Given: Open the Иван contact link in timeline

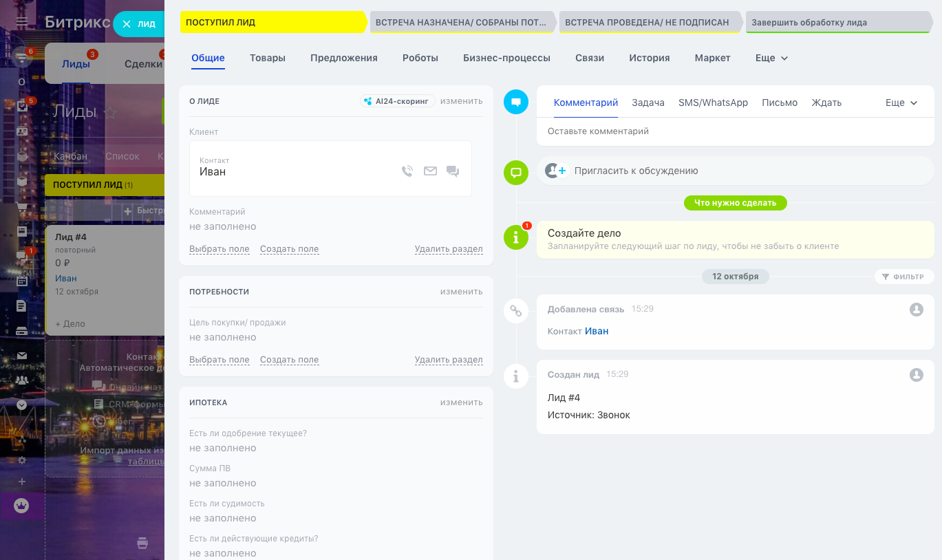Looking at the screenshot, I should (x=597, y=331).
